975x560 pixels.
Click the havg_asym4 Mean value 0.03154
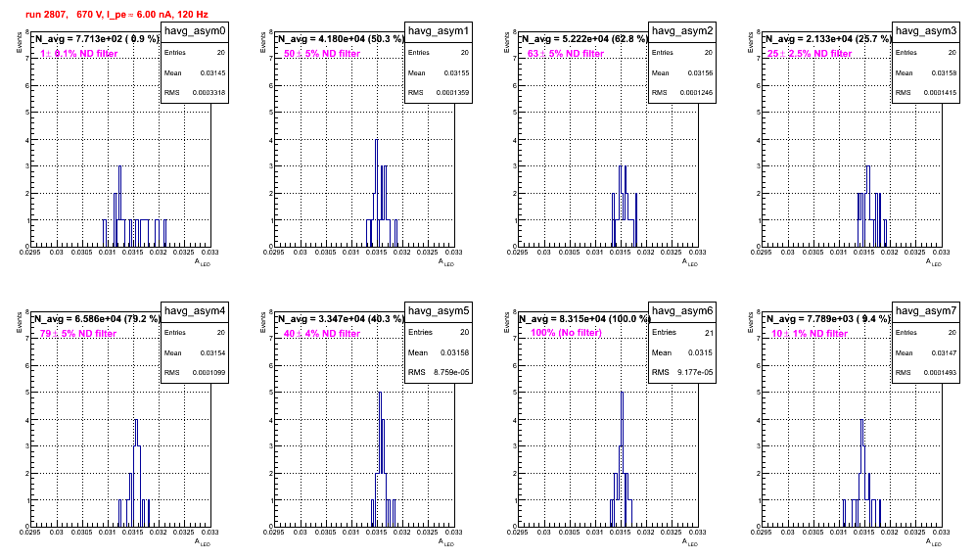212,352
